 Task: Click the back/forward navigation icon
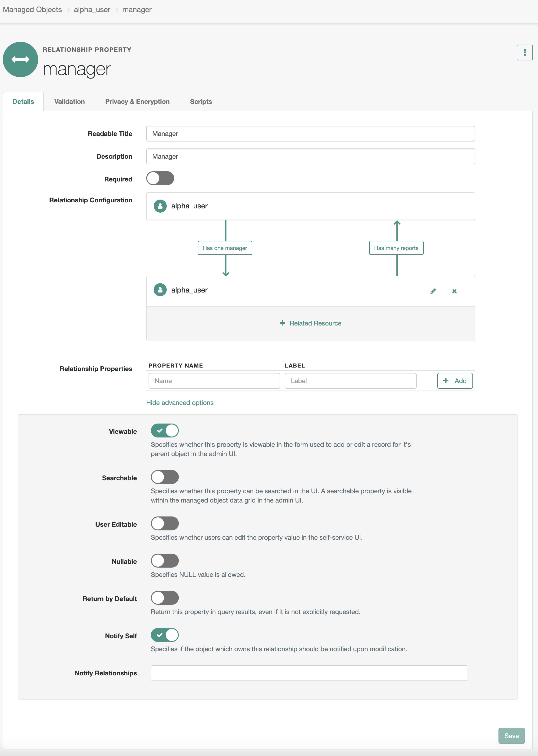[x=20, y=60]
